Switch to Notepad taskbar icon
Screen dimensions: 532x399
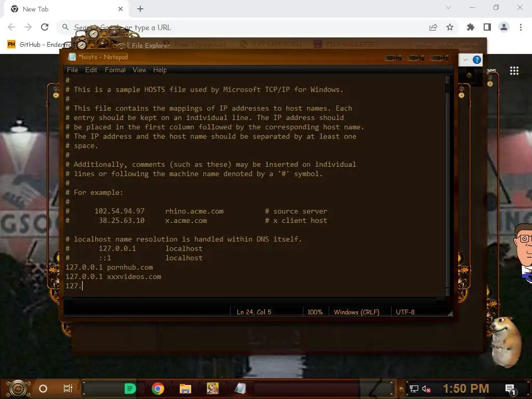click(x=240, y=389)
